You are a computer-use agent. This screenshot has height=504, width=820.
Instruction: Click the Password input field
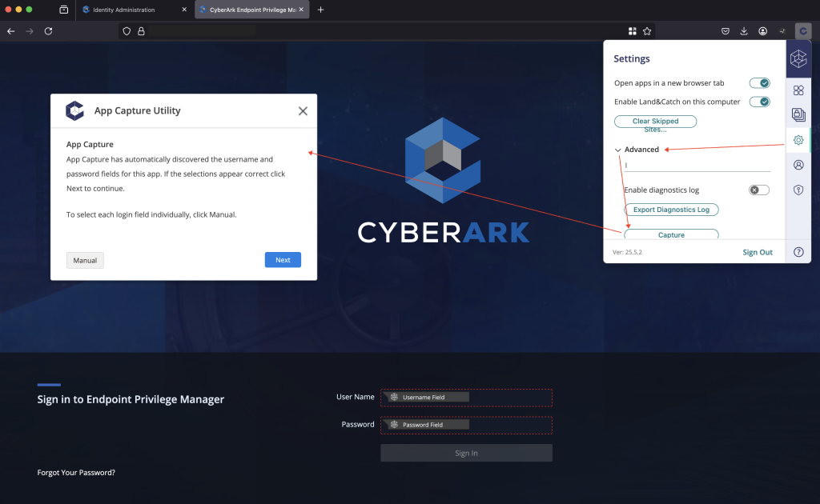coord(467,425)
